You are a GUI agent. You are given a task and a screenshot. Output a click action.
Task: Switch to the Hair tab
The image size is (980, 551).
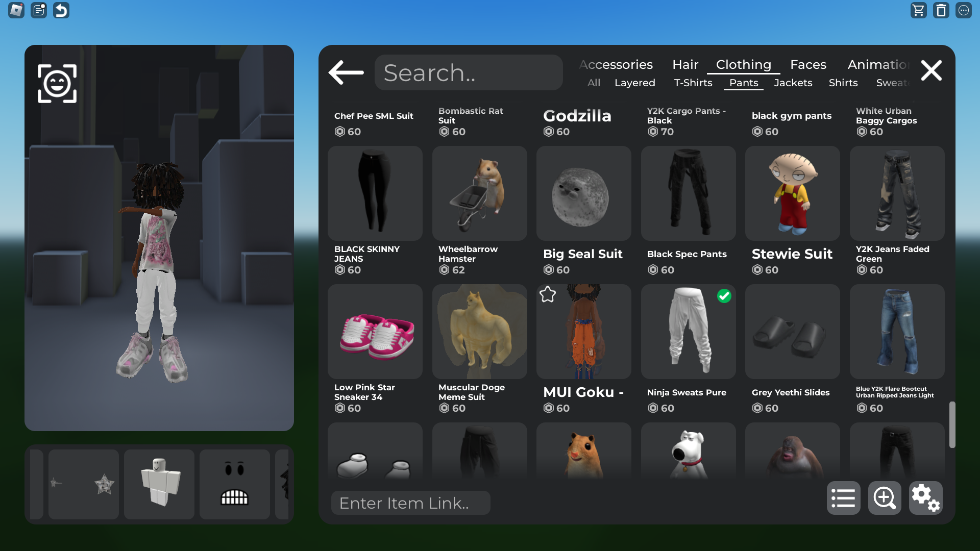click(x=685, y=65)
